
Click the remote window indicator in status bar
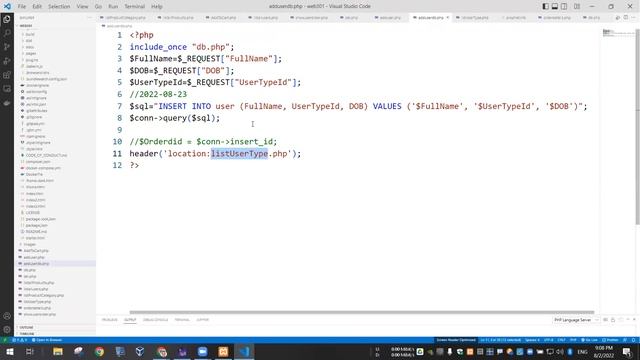(x=5, y=340)
